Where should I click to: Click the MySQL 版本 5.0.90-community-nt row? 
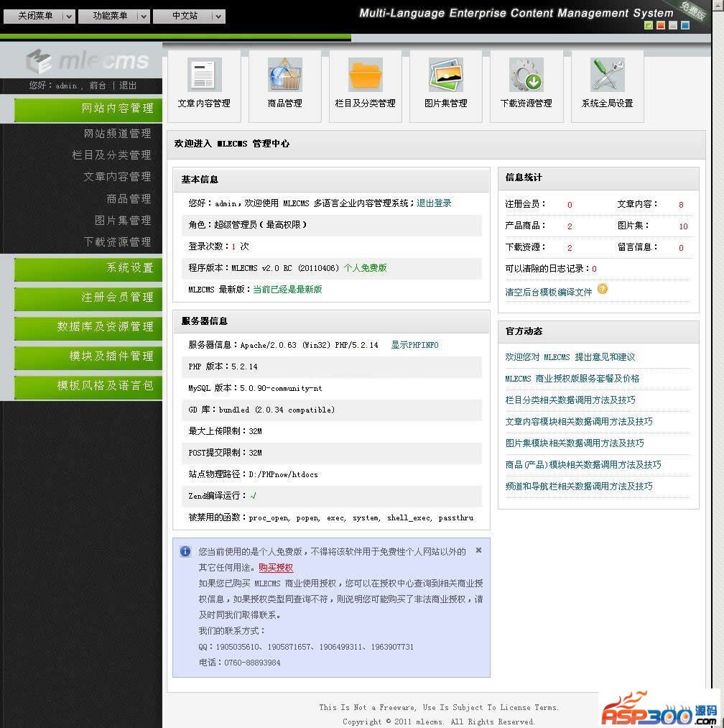pos(331,388)
